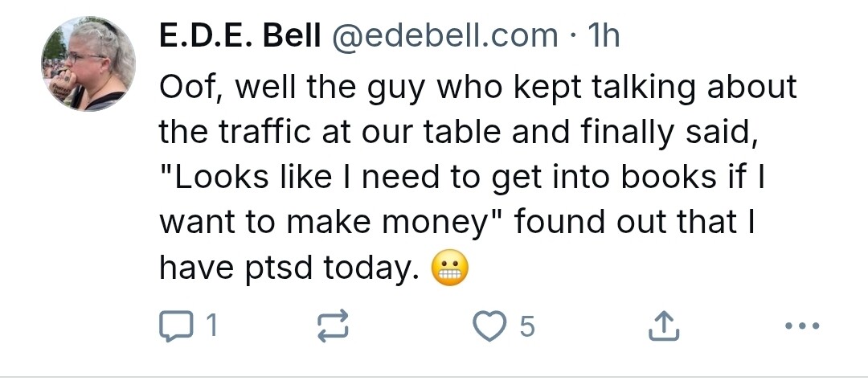Open the thread from the line beginning "Oof, well"
This screenshot has height=385, width=868.
click(477, 88)
